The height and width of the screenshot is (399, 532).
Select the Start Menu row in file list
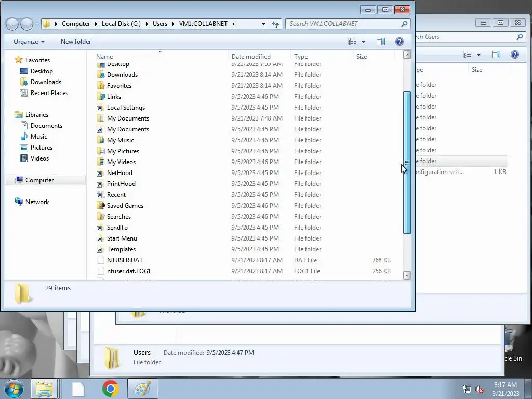point(244,238)
